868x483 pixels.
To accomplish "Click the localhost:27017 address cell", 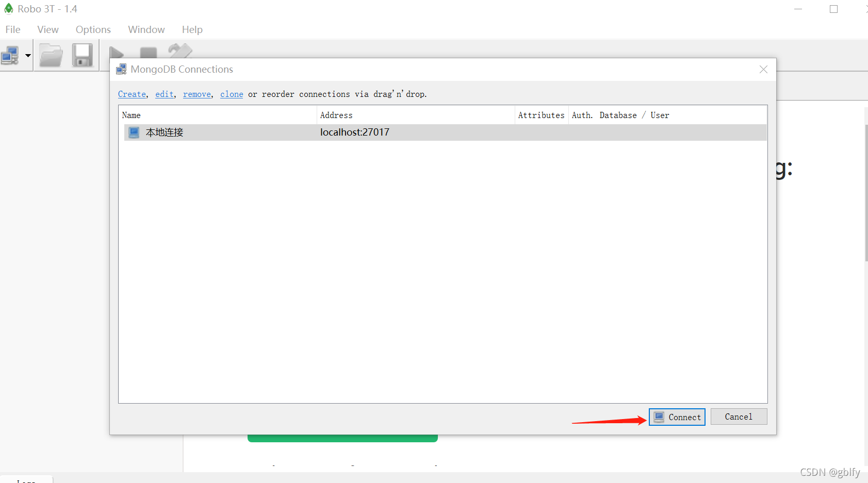I will [x=355, y=132].
